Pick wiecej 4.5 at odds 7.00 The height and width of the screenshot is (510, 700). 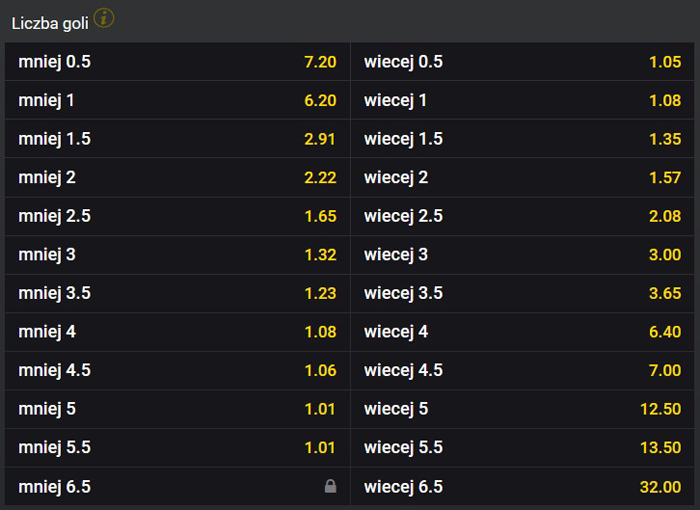coord(523,371)
